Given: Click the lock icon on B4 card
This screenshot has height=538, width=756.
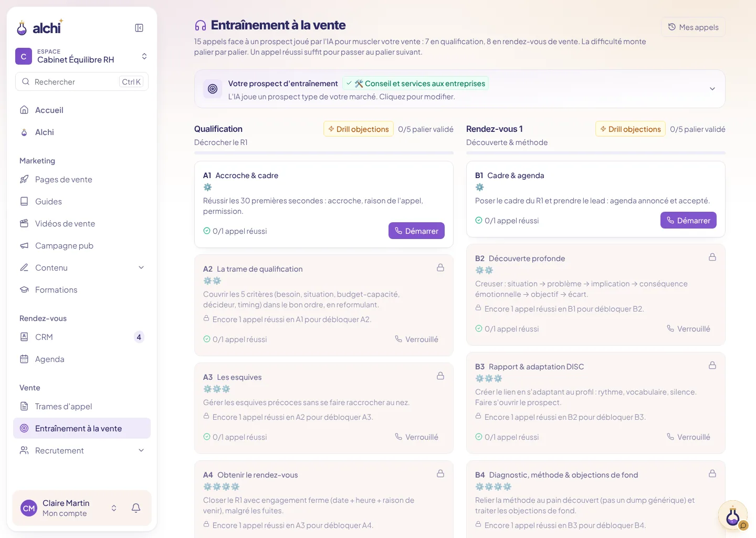Looking at the screenshot, I should click(712, 474).
